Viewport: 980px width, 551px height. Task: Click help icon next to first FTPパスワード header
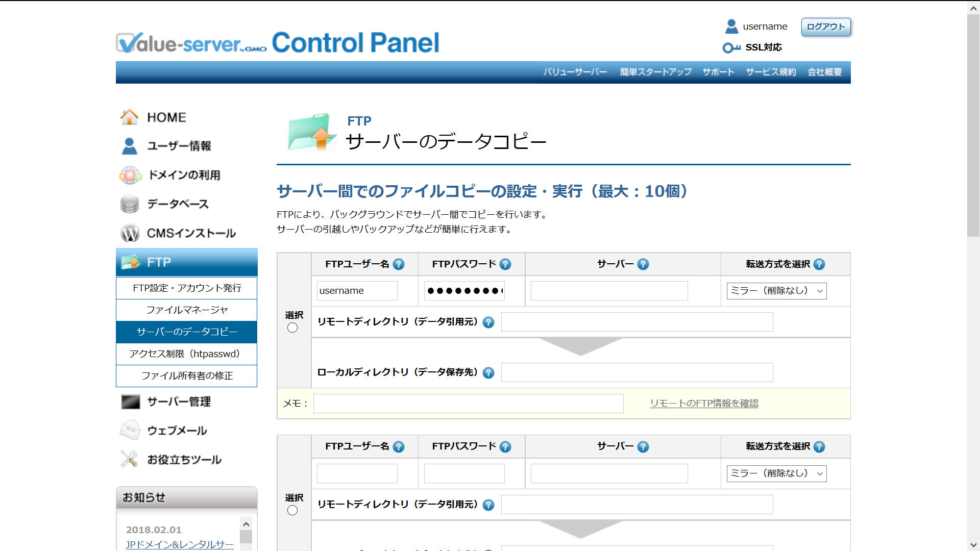505,264
